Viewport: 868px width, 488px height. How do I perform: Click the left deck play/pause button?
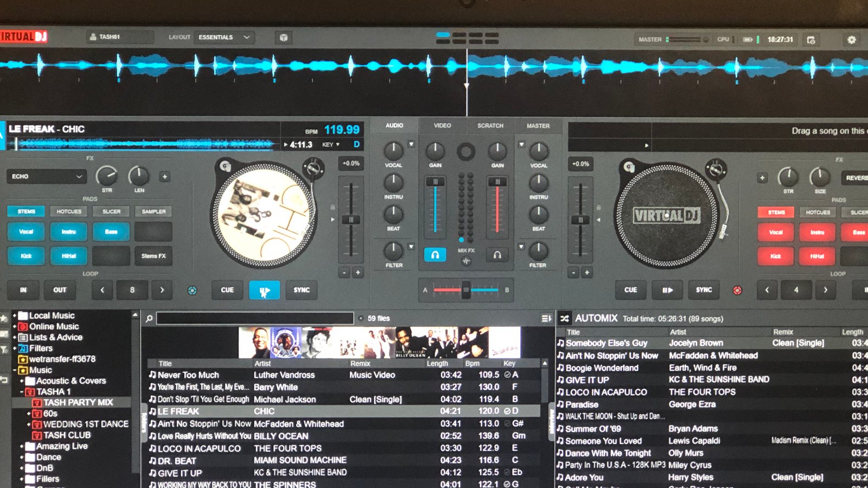point(264,290)
